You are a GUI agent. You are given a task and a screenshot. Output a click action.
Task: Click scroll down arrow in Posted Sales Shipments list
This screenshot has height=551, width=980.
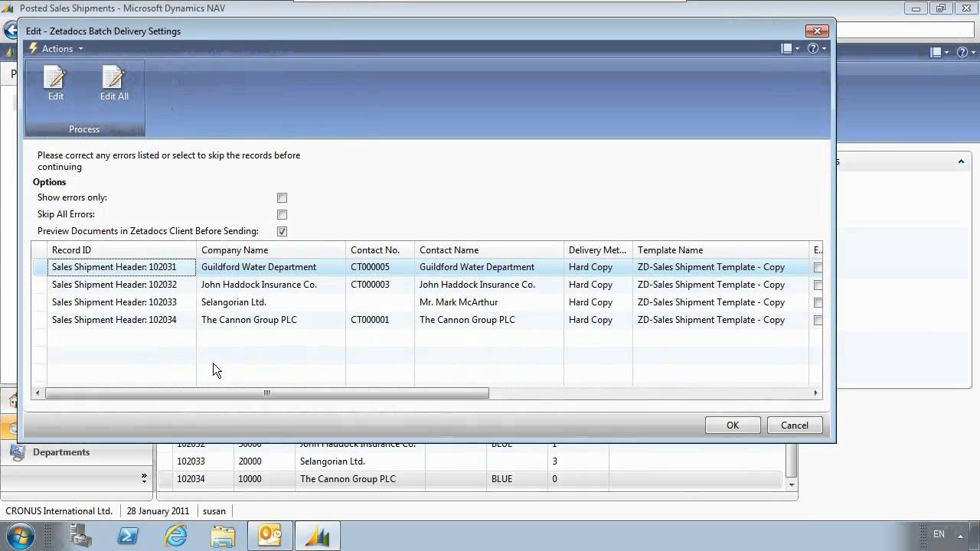(792, 484)
